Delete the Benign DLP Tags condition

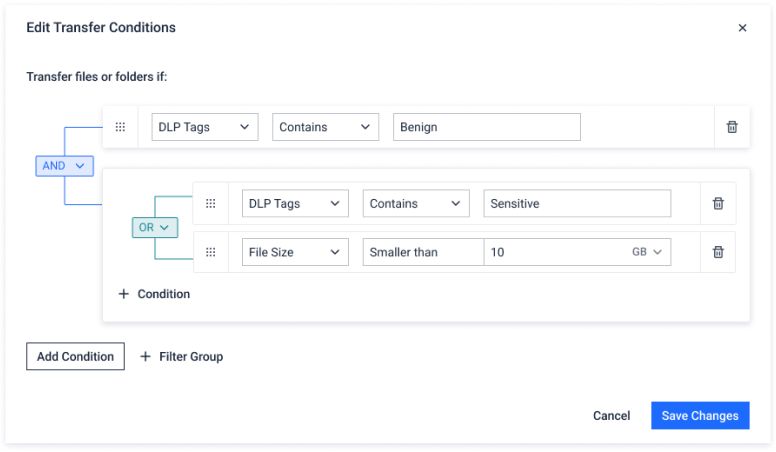[732, 127]
